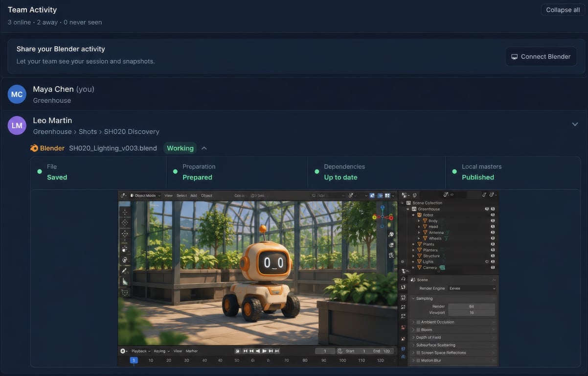Open the red World properties tab icon

click(403, 328)
